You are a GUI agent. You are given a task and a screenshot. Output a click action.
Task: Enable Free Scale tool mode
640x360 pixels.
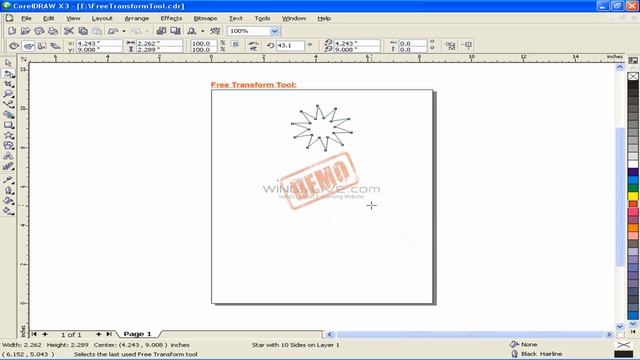(x=42, y=46)
